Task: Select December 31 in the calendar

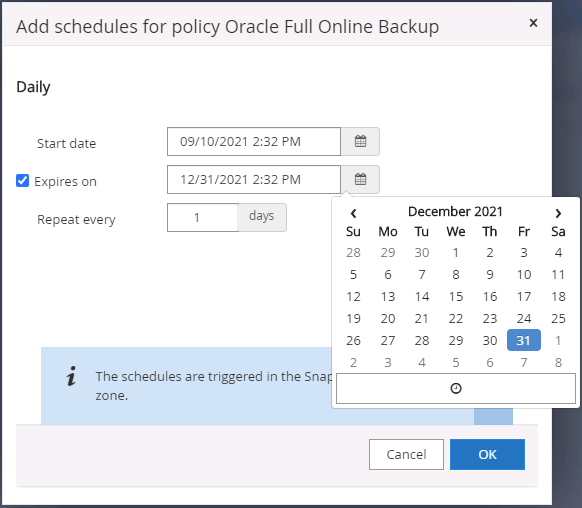Action: click(x=523, y=340)
